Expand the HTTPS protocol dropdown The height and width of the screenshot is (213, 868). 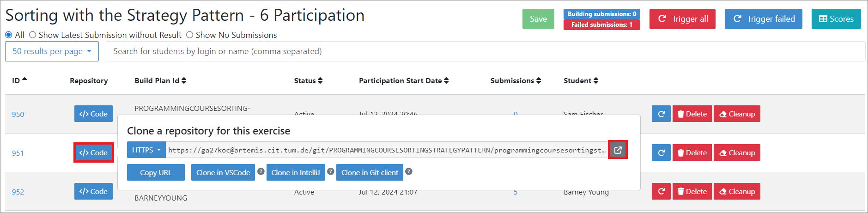146,150
